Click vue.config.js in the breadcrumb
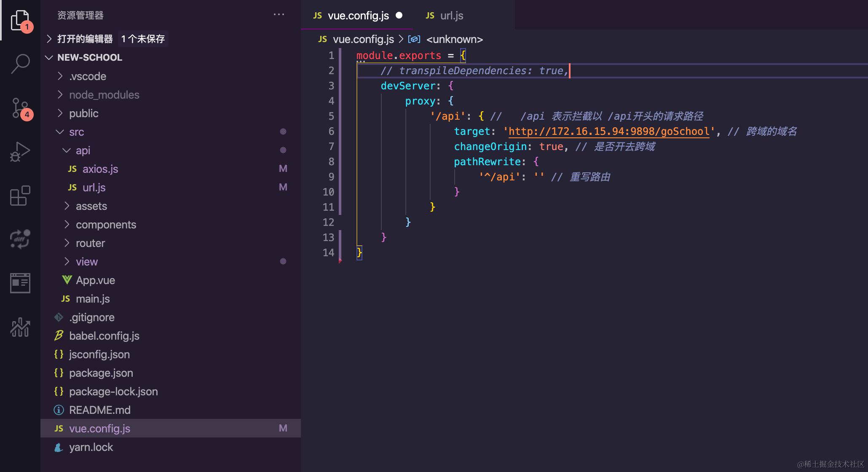Screen dimensions: 868x472 pos(363,39)
